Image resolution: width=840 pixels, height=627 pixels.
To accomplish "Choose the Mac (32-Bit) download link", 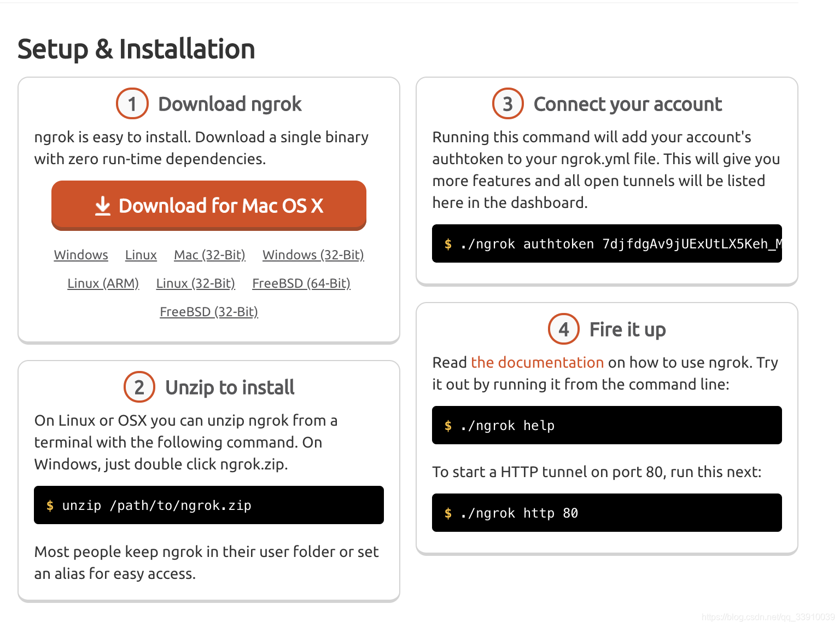I will coord(209,255).
